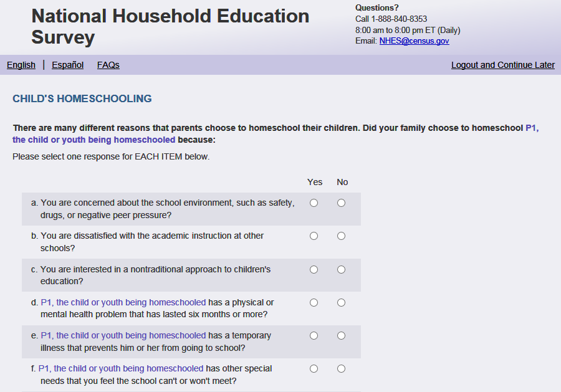Choose Yes for dissatisfied with academic instruction
This screenshot has height=392, width=561.
coord(314,236)
